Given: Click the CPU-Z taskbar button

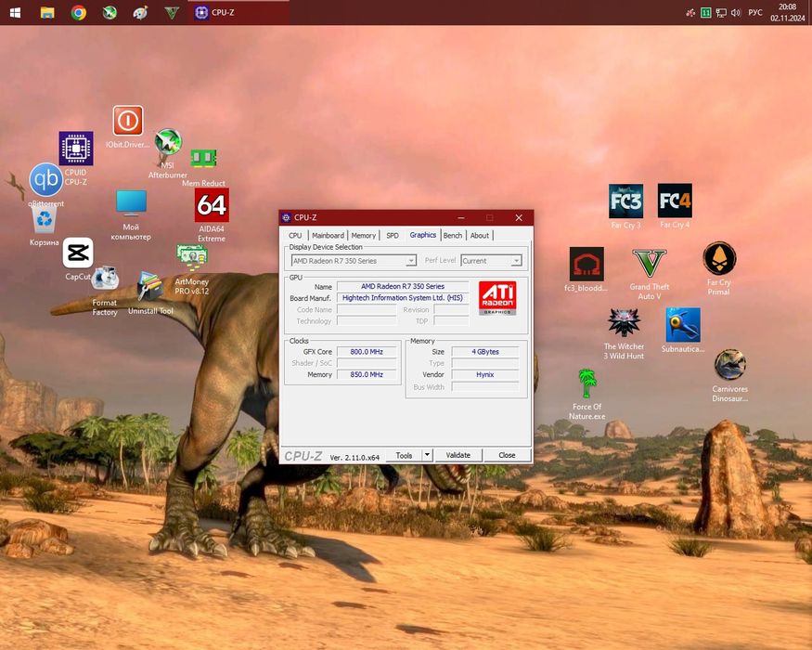Looking at the screenshot, I should tap(238, 12).
